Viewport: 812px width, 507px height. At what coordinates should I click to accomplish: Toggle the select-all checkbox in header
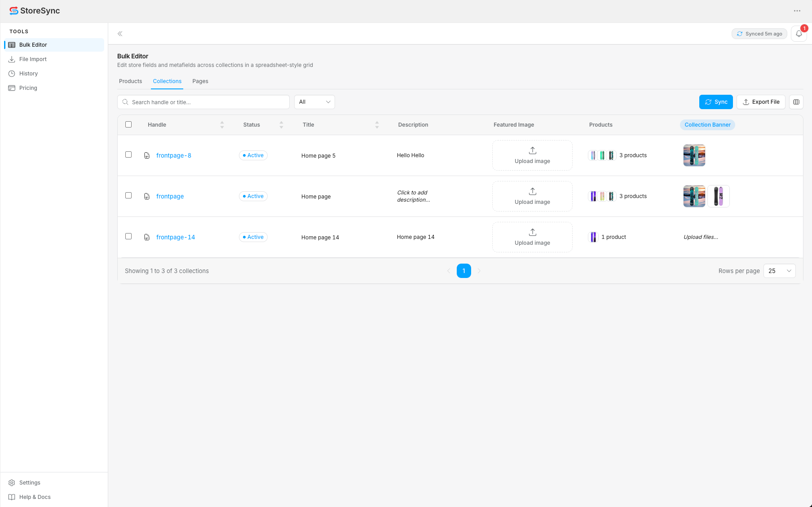(x=128, y=124)
